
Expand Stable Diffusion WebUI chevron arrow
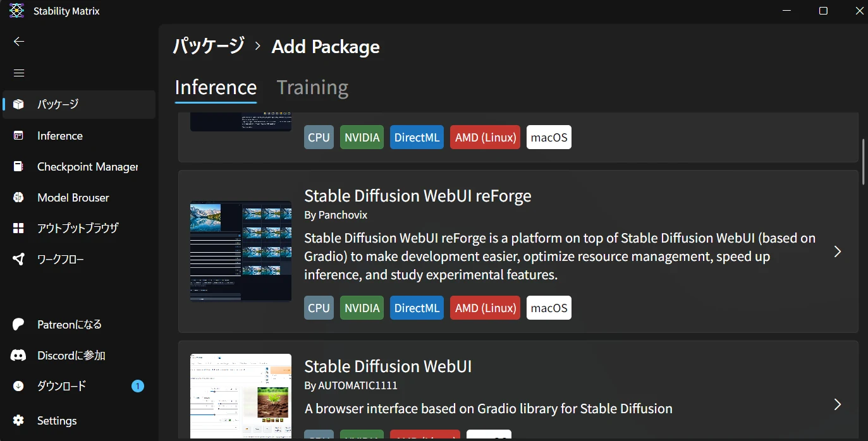[838, 404]
